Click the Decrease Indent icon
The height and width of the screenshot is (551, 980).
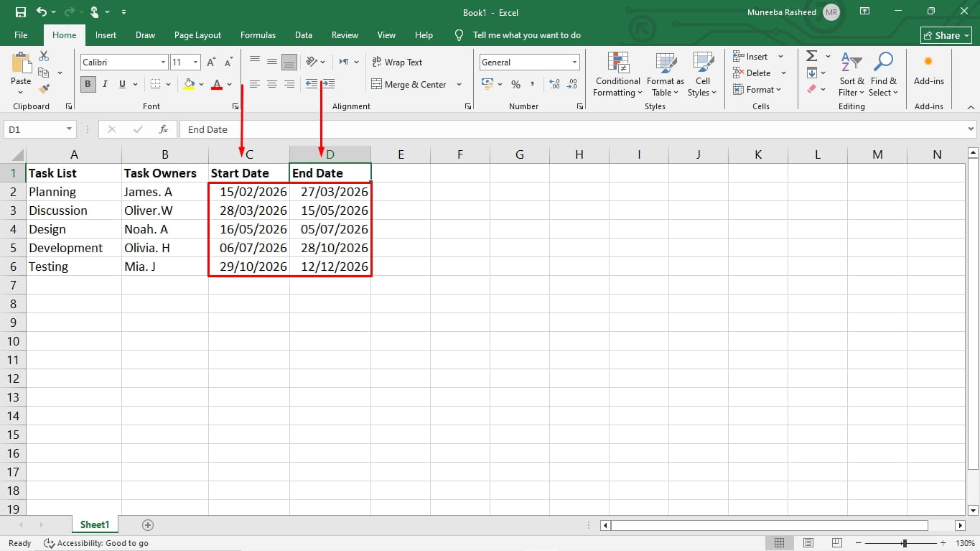311,84
